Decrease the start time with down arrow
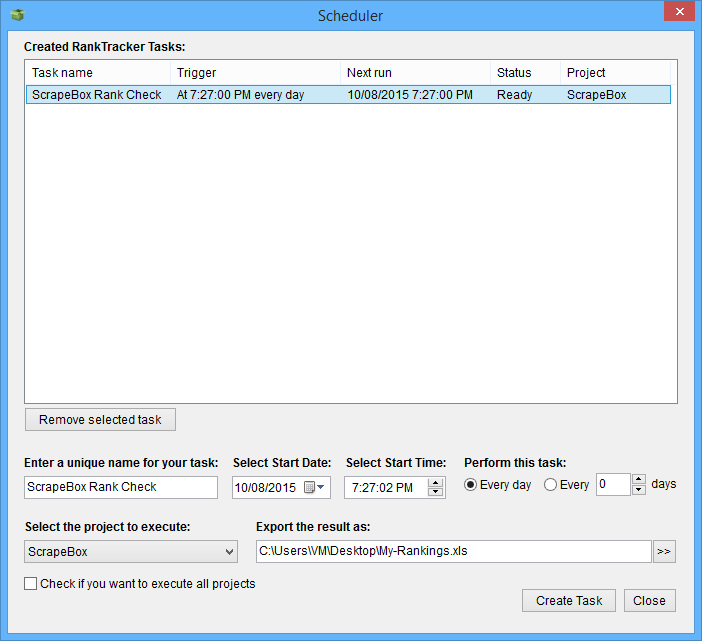This screenshot has width=702, height=641. click(x=435, y=493)
